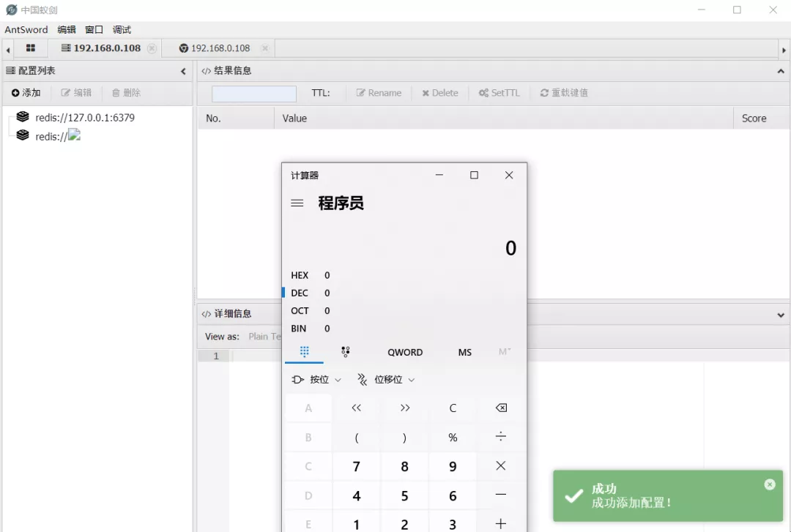The width and height of the screenshot is (791, 532).
Task: Click the MS memory store button
Action: pos(464,353)
